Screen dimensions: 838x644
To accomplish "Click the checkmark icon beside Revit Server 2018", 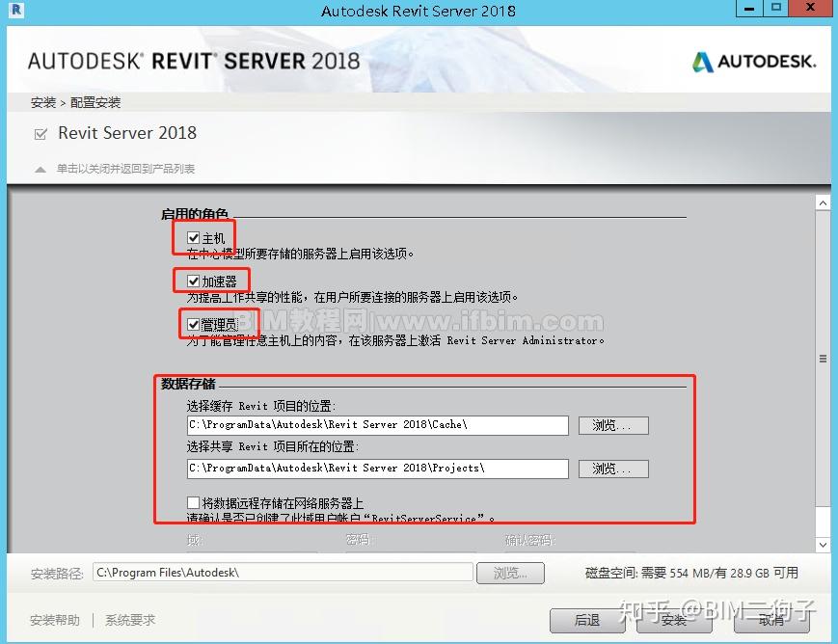I will coord(40,133).
